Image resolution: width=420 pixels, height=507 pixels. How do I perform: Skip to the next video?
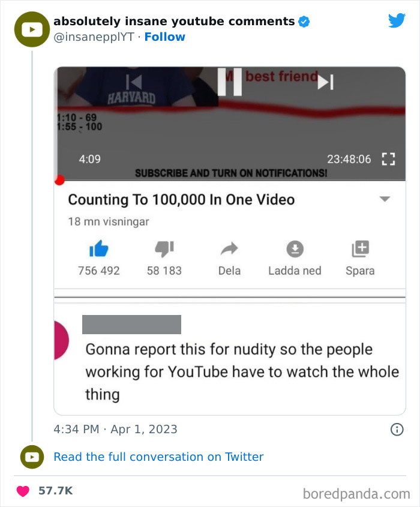(x=325, y=83)
